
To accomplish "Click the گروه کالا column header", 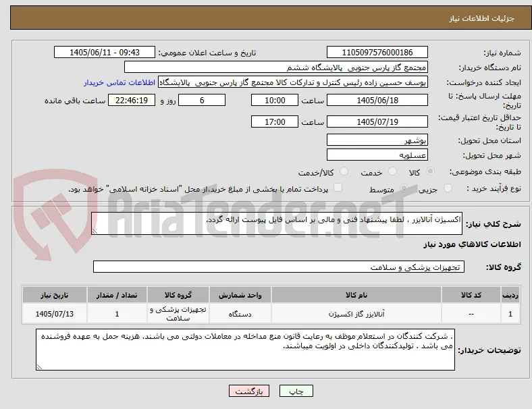I will [x=178, y=295].
